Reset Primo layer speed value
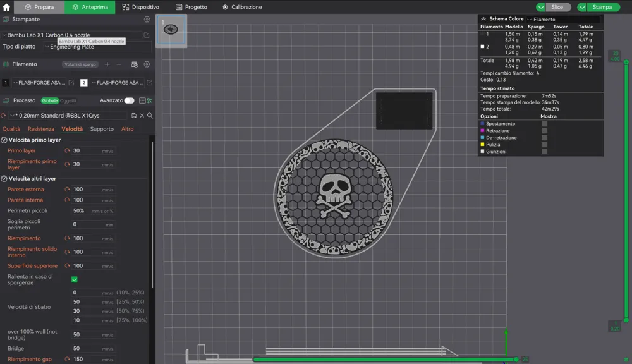 [68, 150]
